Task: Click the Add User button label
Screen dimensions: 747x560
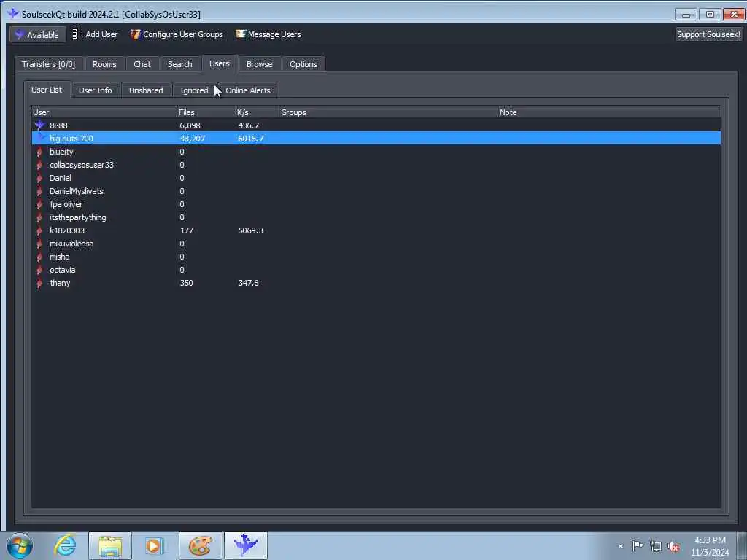Action: pyautogui.click(x=101, y=34)
